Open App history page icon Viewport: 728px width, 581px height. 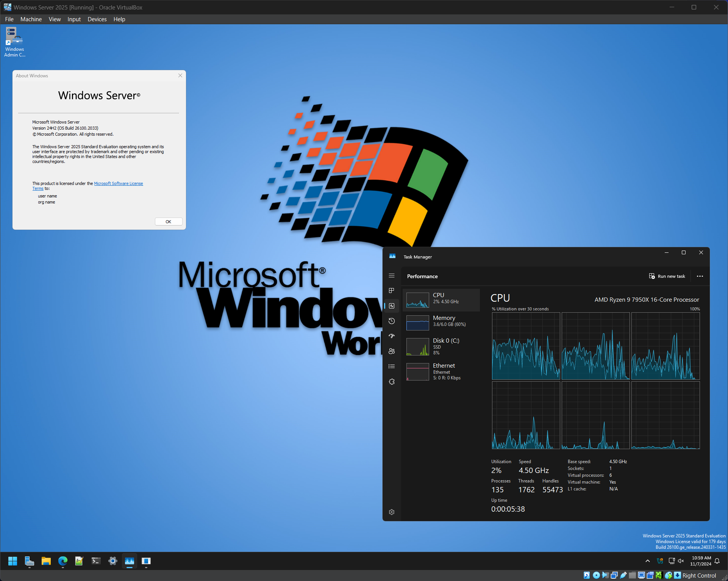tap(392, 321)
